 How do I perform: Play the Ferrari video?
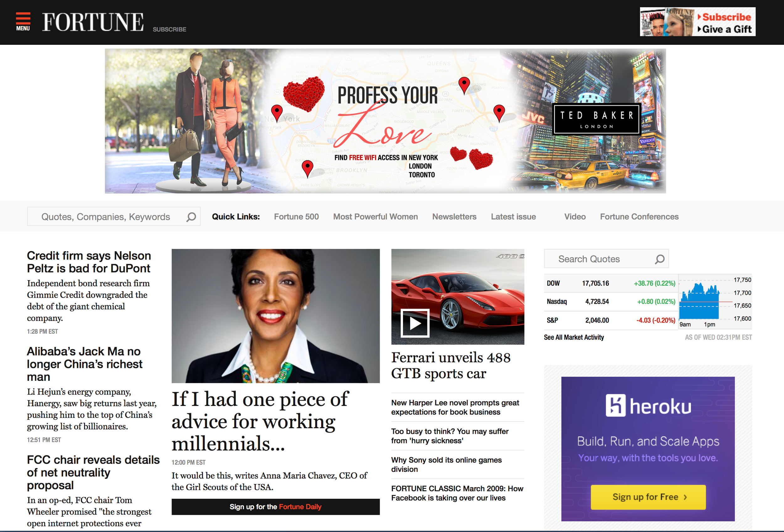coord(415,323)
